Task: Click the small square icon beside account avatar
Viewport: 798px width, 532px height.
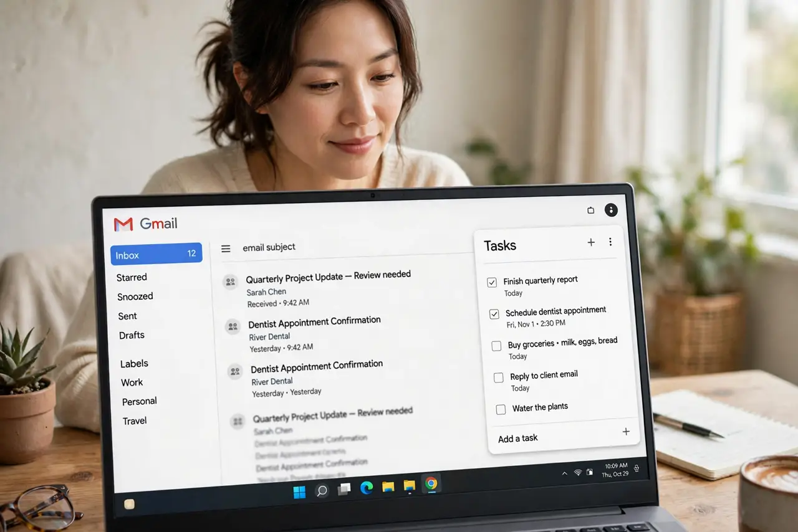Action: point(591,211)
